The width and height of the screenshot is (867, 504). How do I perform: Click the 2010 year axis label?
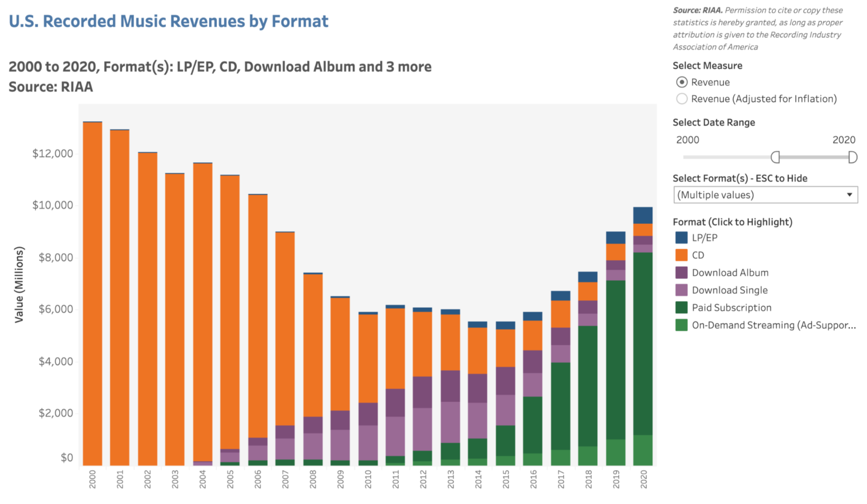pyautogui.click(x=368, y=480)
